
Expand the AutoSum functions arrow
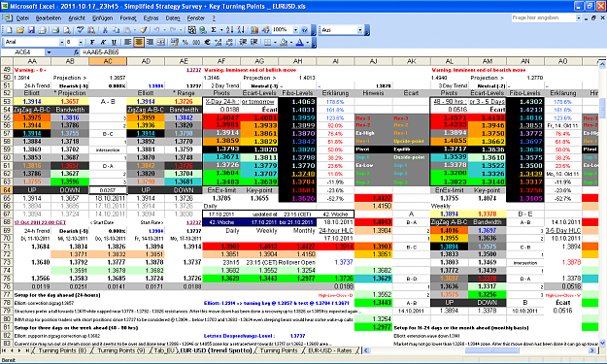221,30
